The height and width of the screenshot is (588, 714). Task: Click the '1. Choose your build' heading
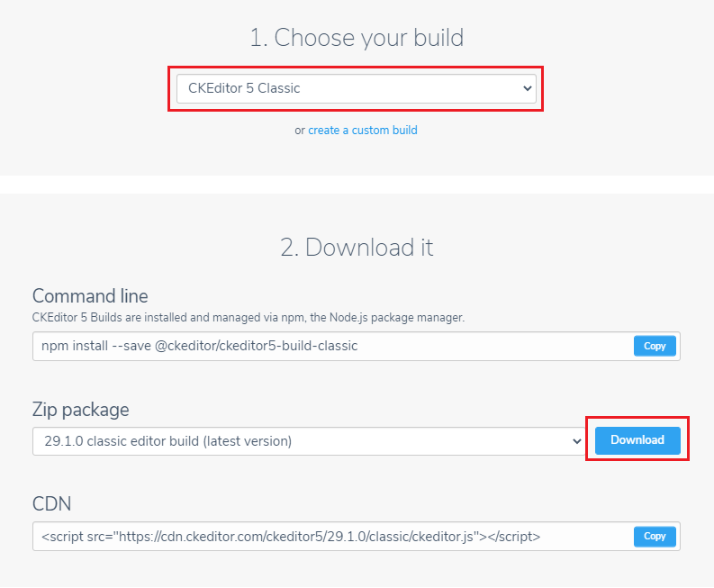pos(357,37)
